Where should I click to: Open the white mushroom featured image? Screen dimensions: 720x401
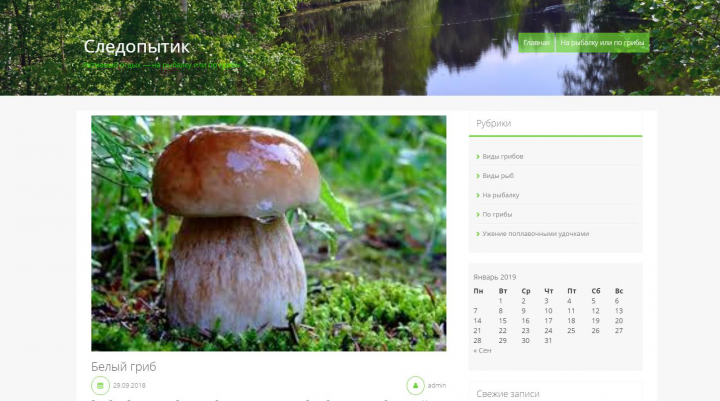pyautogui.click(x=269, y=233)
